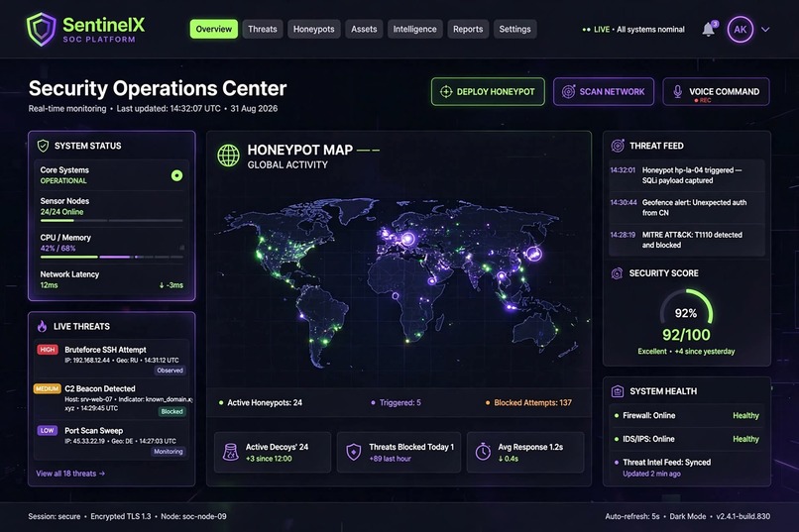Go to the Honeypots tab
The width and height of the screenshot is (799, 532).
point(314,29)
